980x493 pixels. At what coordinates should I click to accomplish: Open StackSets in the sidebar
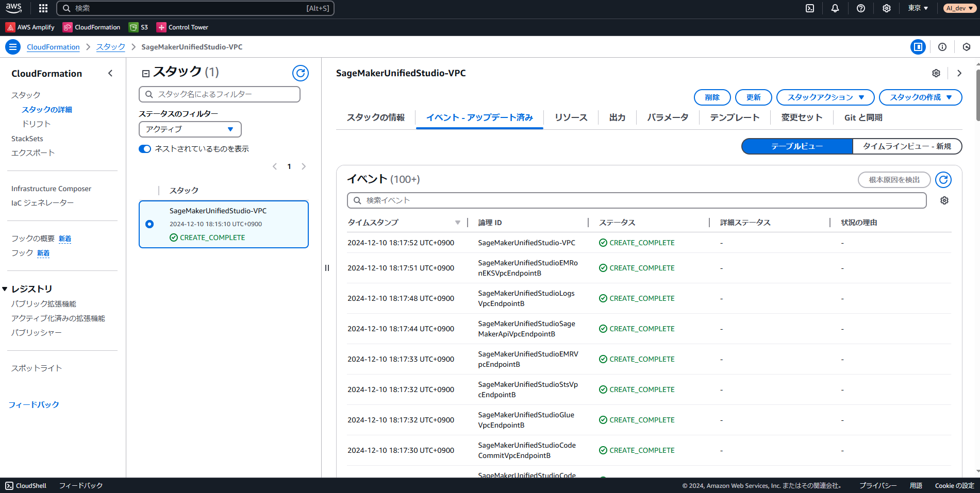27,139
